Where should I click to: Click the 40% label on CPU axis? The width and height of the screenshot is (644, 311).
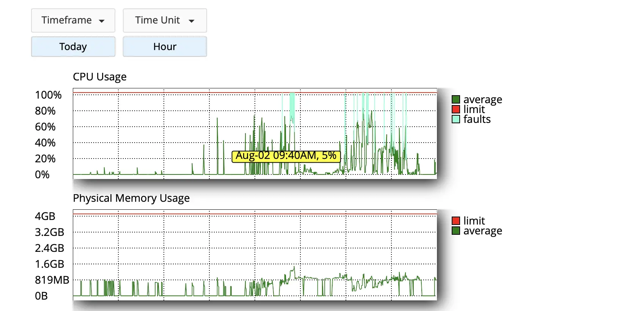point(45,143)
